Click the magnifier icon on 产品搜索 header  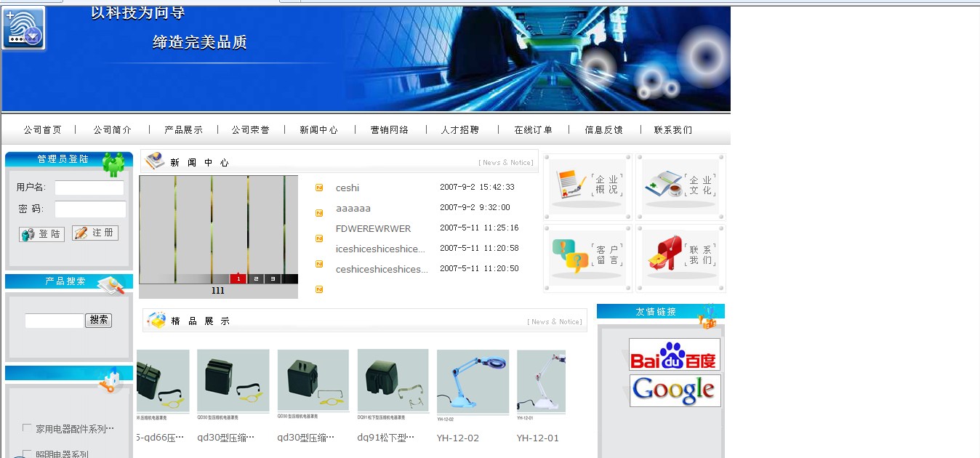111,285
